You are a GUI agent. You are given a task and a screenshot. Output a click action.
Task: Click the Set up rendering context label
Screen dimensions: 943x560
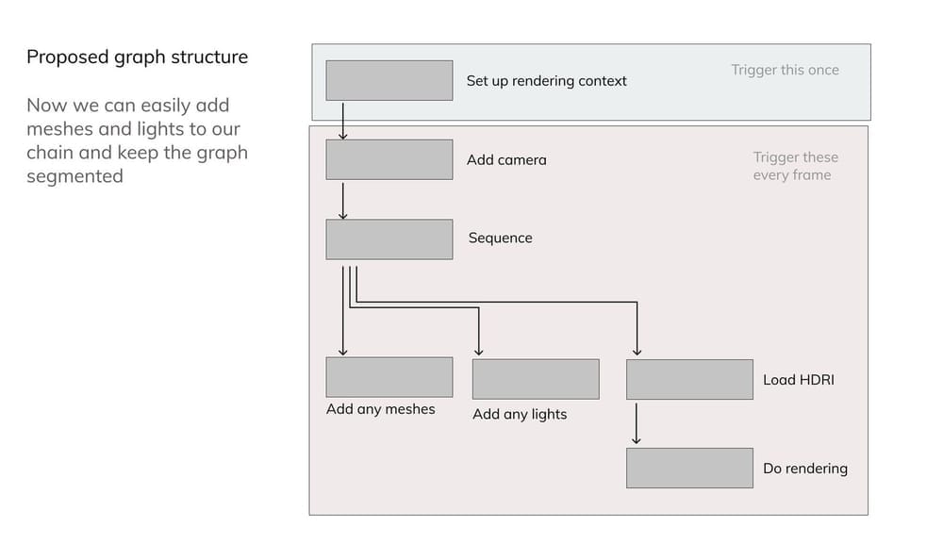point(546,81)
